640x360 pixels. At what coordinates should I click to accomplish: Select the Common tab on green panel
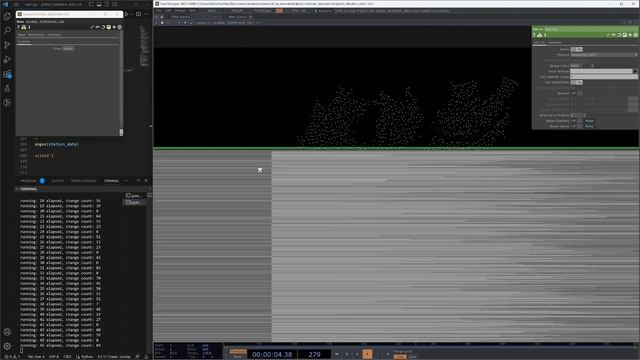click(554, 42)
